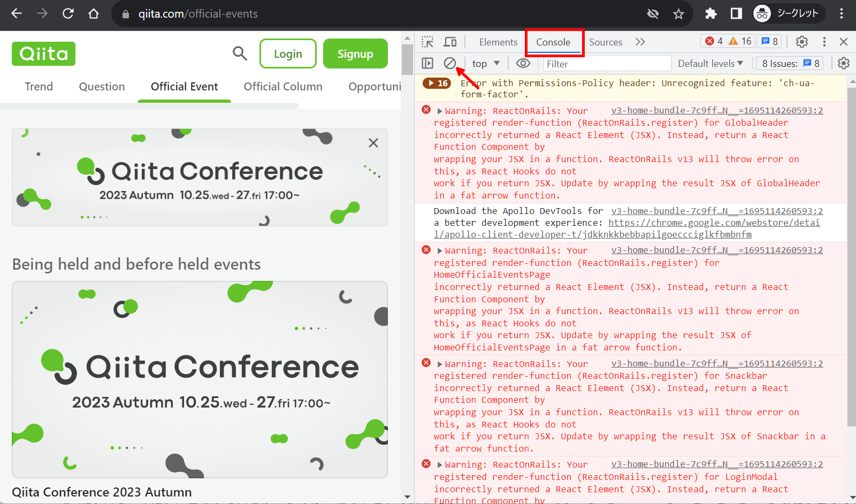Open the Chrome Web Store Apollo DevTools link

click(x=626, y=228)
